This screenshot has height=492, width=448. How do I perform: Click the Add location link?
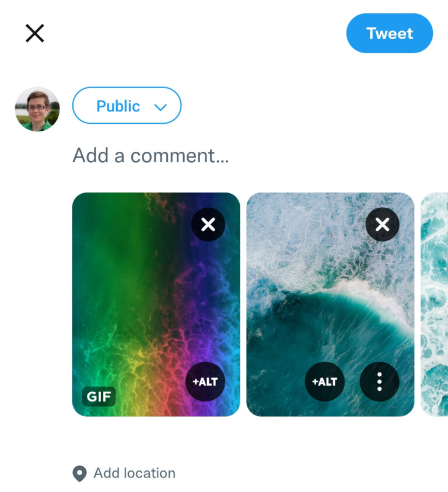pos(134,473)
